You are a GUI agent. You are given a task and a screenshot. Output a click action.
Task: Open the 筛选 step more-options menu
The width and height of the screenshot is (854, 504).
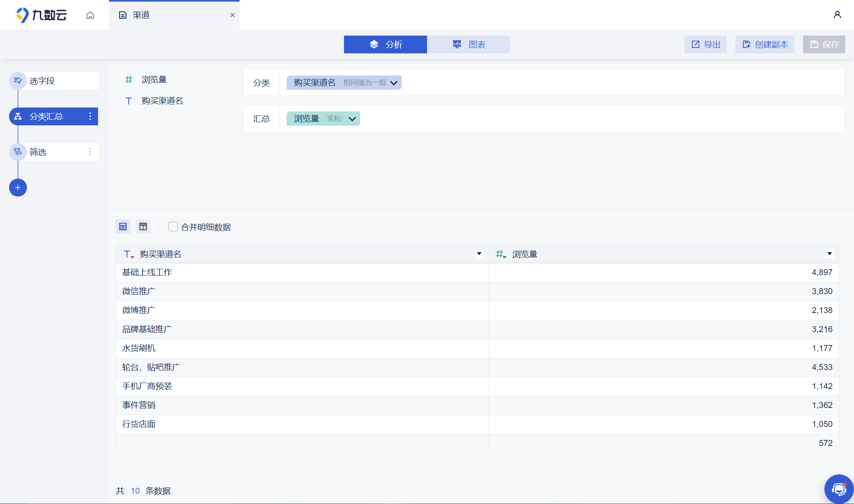[90, 152]
